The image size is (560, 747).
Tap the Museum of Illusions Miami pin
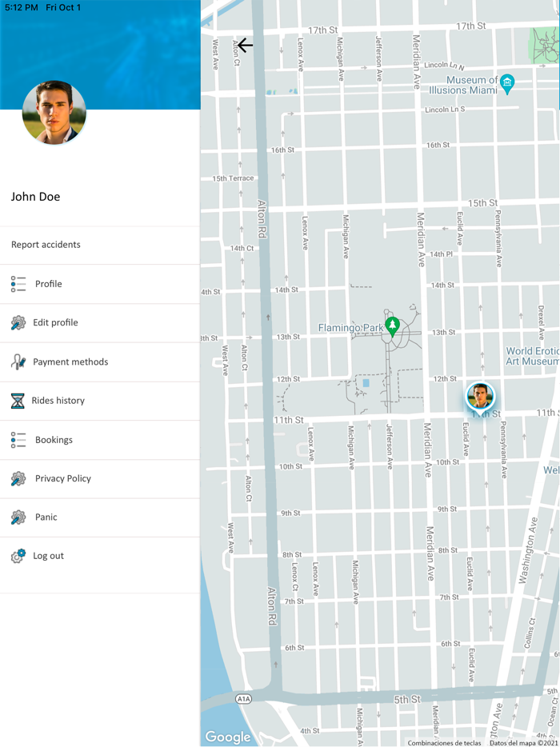[507, 84]
